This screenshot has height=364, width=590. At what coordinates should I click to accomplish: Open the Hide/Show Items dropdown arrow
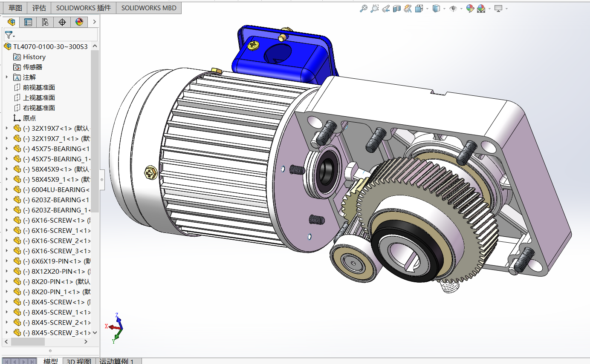[x=461, y=9]
